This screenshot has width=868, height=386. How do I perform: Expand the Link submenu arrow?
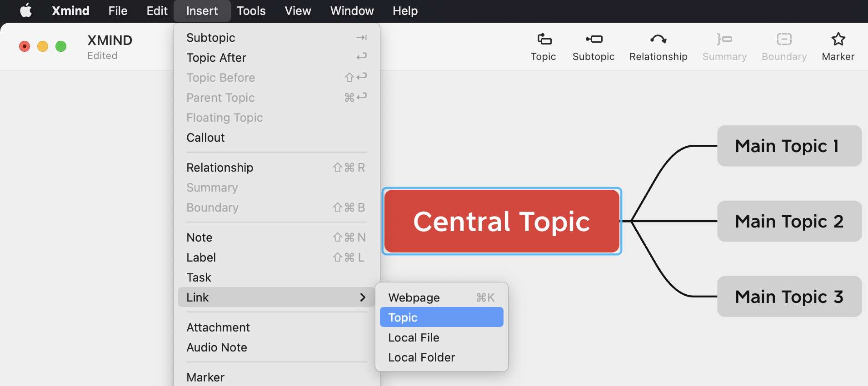[x=363, y=297]
